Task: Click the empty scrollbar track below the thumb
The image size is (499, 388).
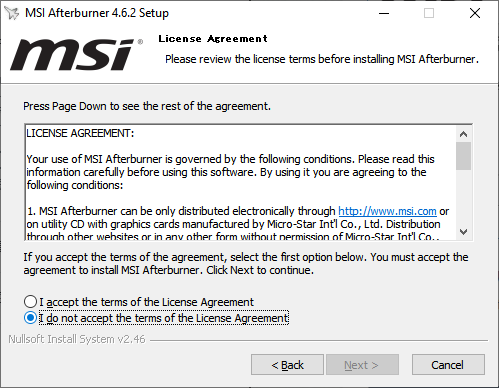Action: [x=463, y=197]
